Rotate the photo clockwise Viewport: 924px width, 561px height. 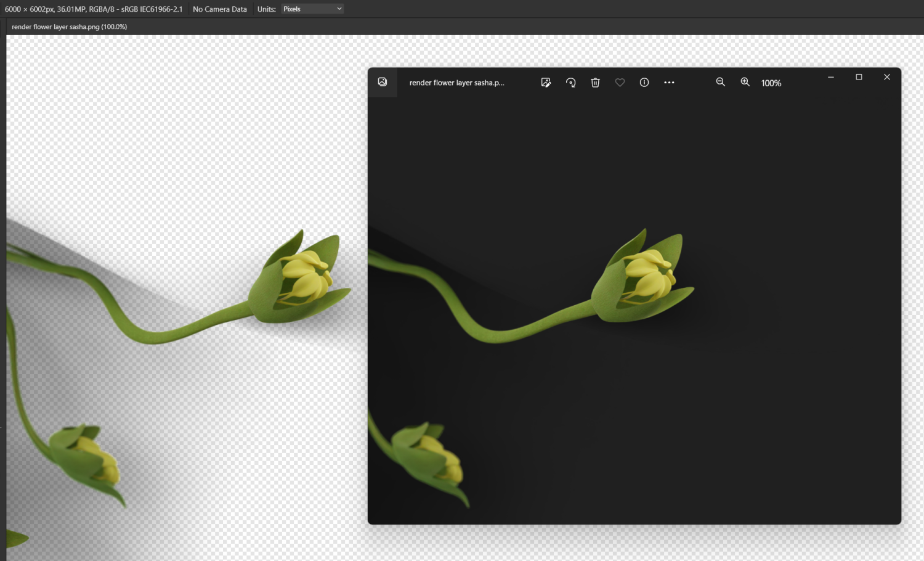click(x=570, y=82)
